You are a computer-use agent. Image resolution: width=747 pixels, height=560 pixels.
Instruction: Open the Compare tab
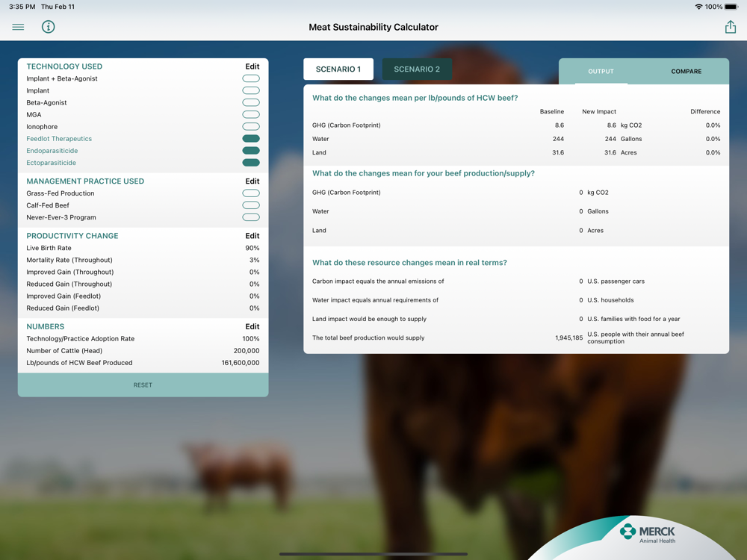click(x=686, y=72)
